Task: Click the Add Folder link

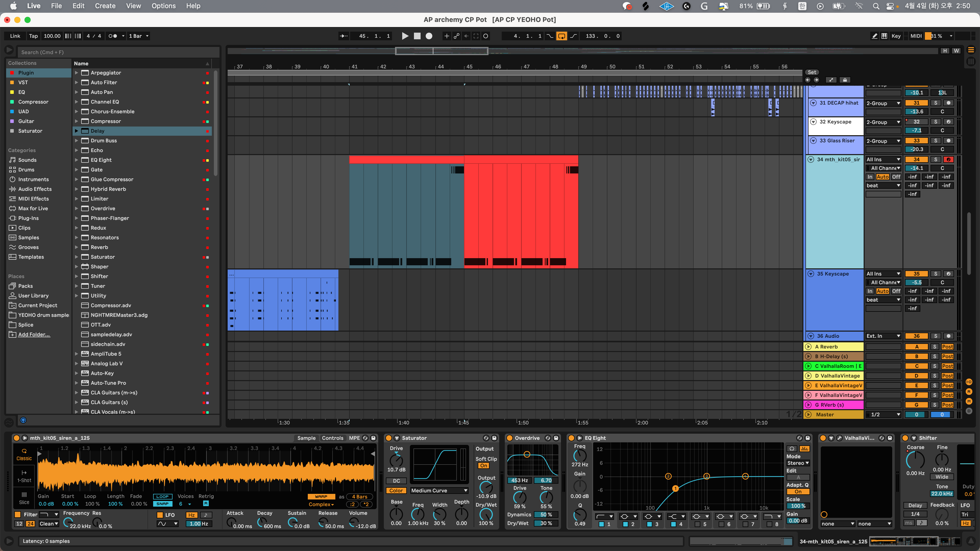Action: coord(34,335)
